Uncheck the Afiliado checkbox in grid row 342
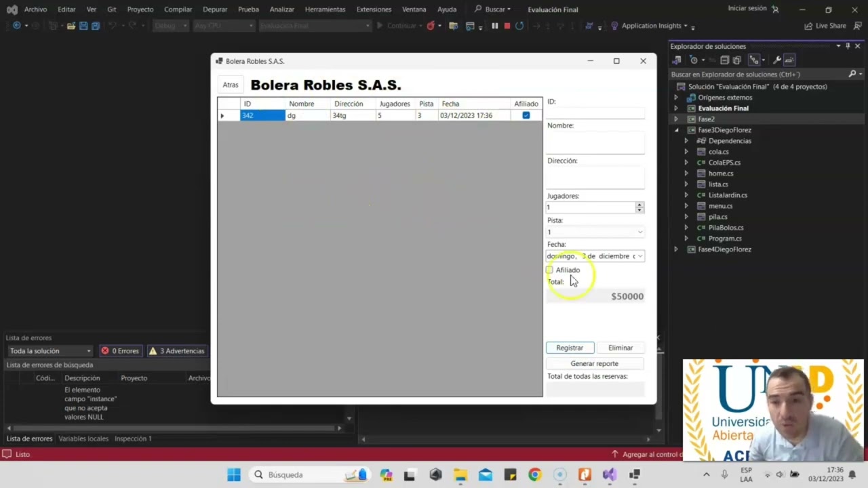The width and height of the screenshot is (868, 488). [x=526, y=115]
